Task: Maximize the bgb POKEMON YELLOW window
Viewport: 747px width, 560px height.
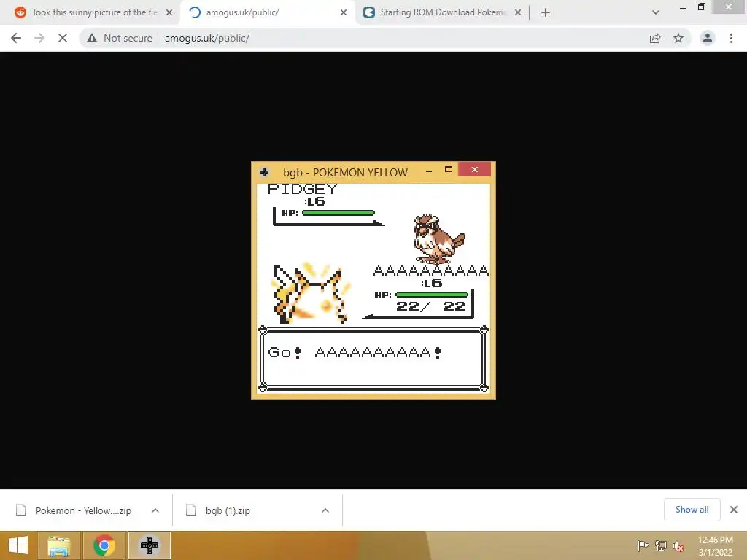Action: (449, 169)
